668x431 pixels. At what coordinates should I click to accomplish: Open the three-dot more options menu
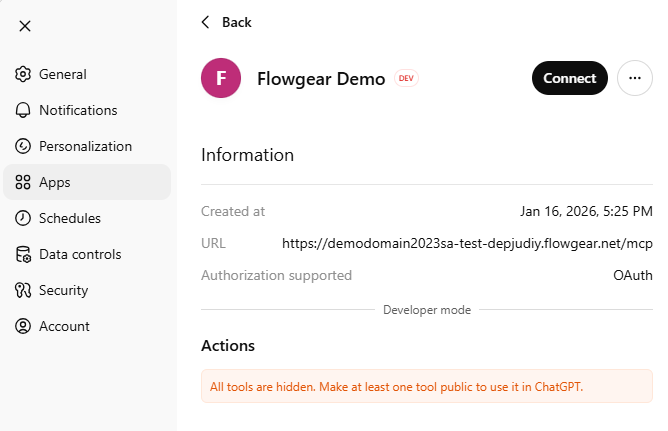click(x=635, y=78)
